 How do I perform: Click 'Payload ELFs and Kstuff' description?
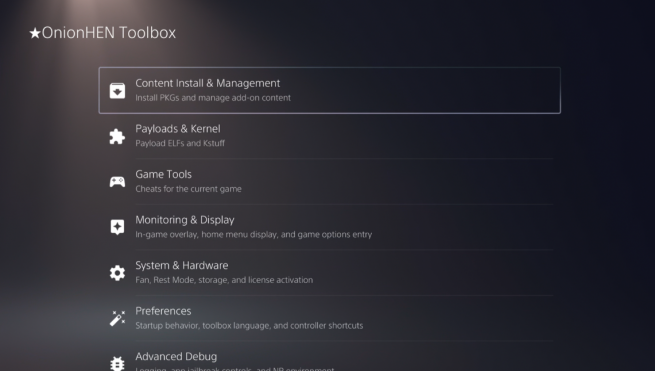click(x=180, y=143)
